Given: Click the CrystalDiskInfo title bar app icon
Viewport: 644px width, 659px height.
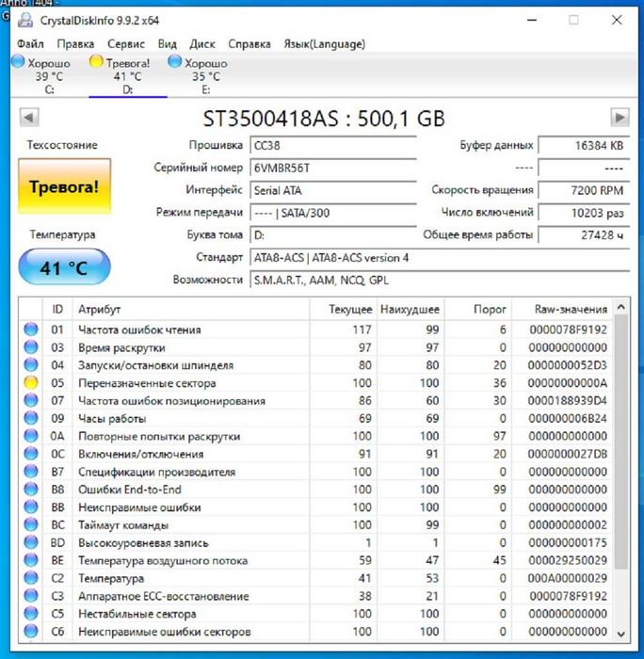Looking at the screenshot, I should click(x=25, y=20).
